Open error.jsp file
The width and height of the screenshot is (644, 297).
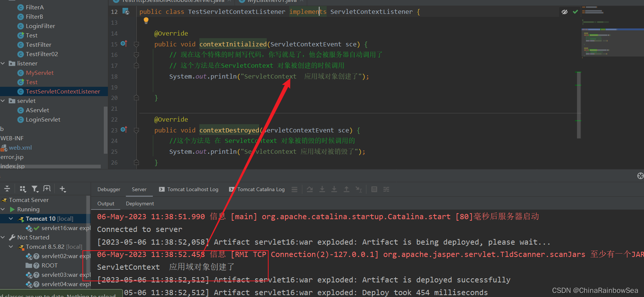[12, 157]
